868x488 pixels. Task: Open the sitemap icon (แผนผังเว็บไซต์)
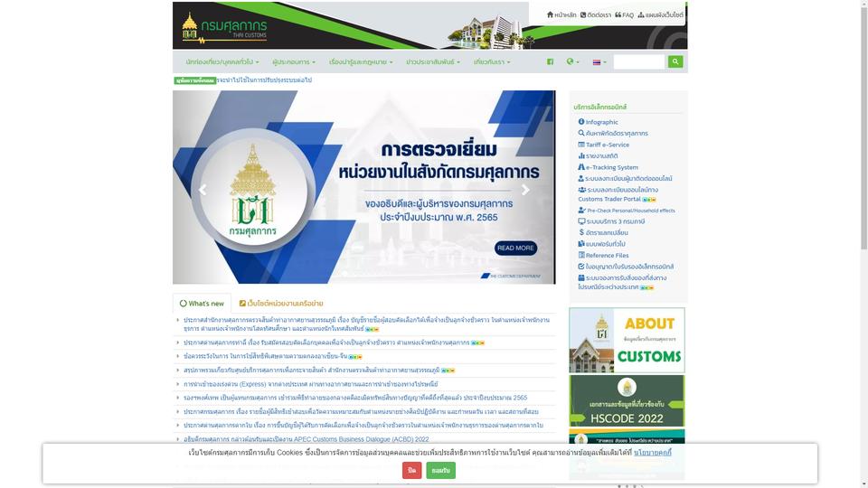coord(660,15)
